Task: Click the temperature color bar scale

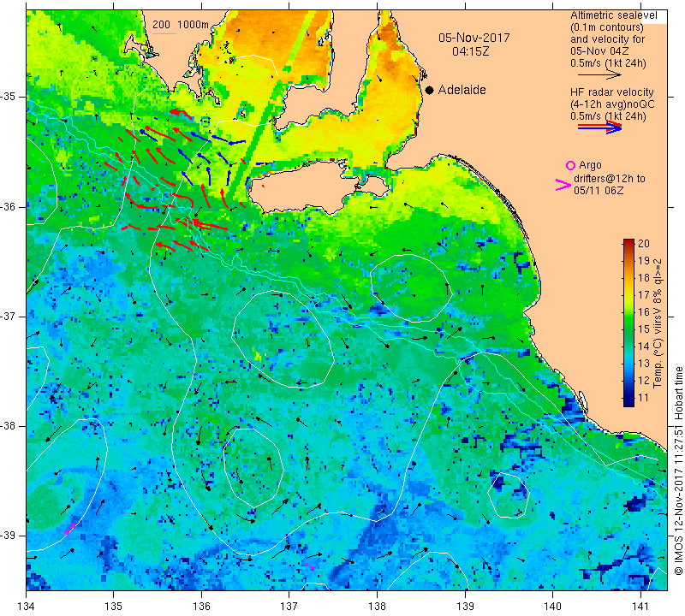Action: [x=628, y=323]
